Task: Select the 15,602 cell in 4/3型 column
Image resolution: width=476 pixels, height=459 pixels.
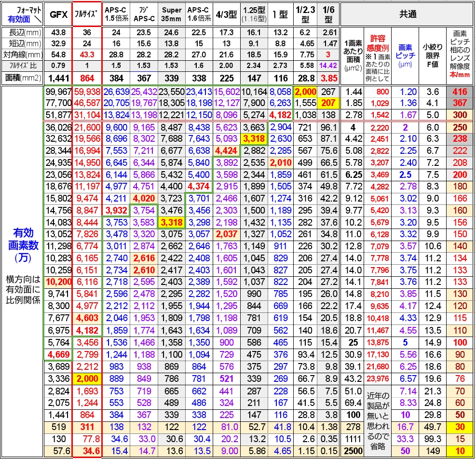Action: pos(227,92)
